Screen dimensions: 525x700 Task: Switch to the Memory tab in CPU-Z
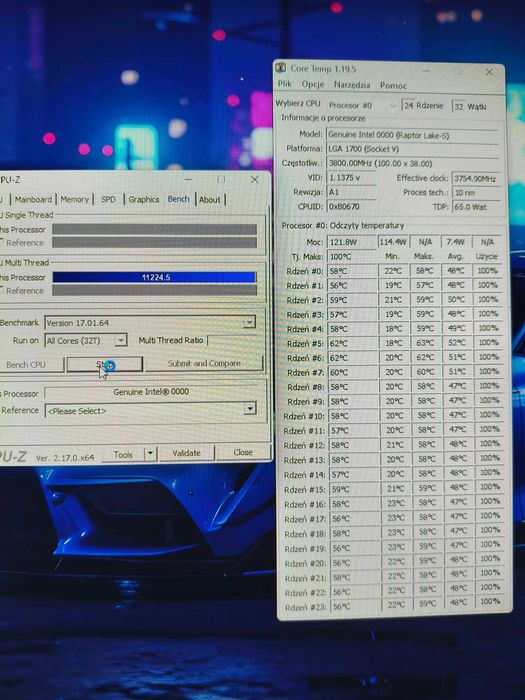click(x=75, y=200)
